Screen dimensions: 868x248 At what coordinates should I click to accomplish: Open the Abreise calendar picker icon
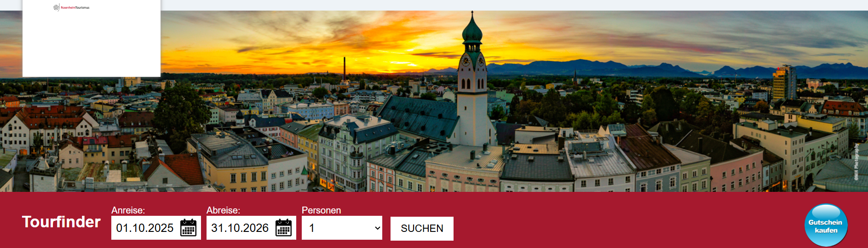click(x=283, y=228)
